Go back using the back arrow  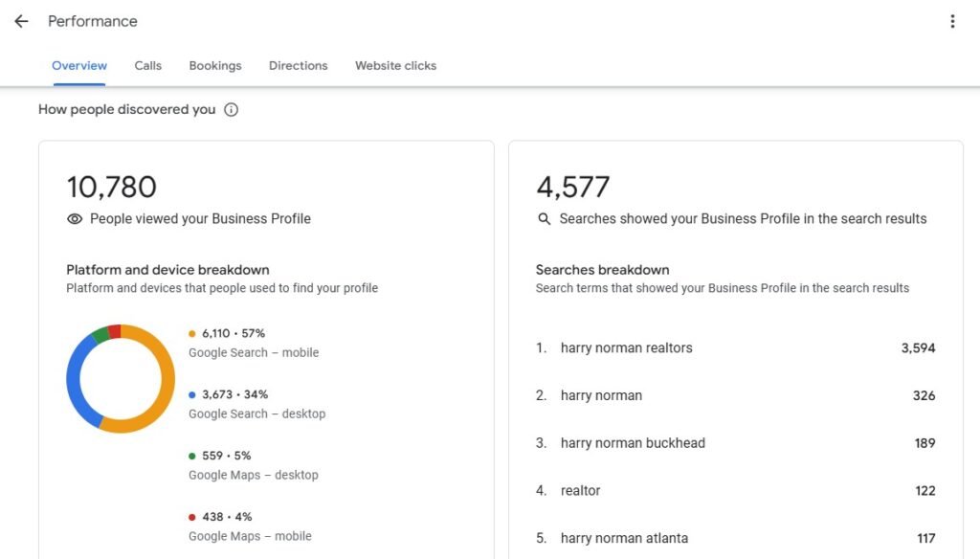21,21
